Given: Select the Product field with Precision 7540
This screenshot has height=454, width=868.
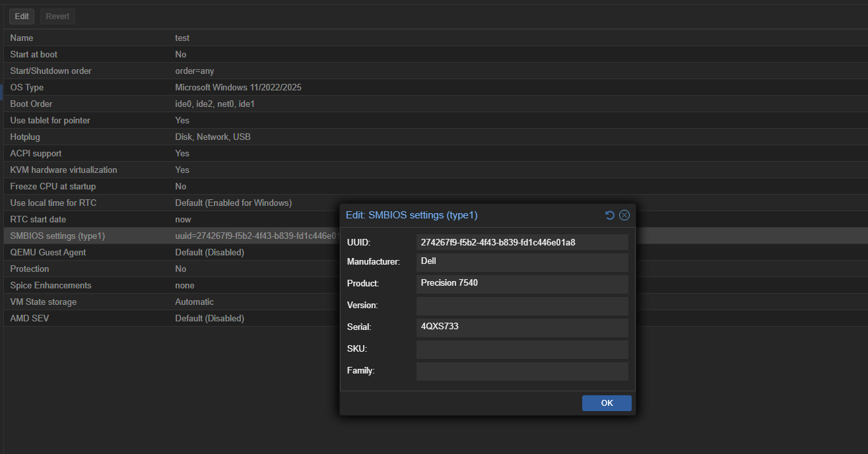Looking at the screenshot, I should (522, 284).
